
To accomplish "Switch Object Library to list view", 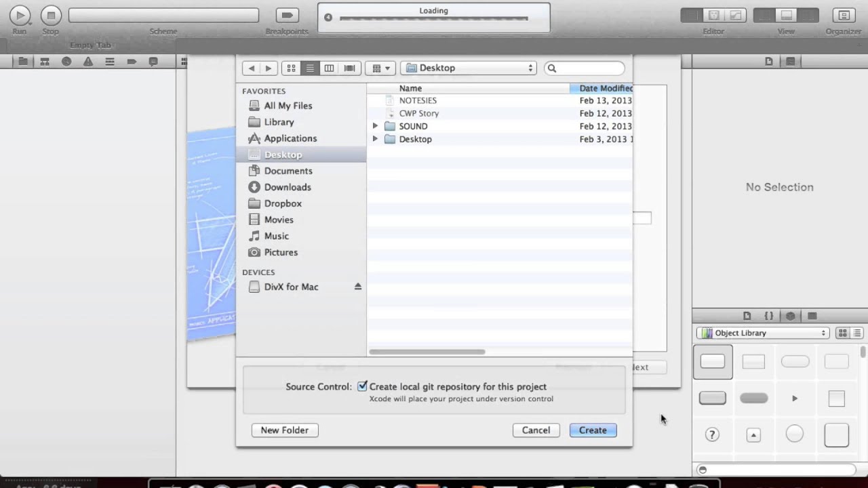I will (x=857, y=333).
